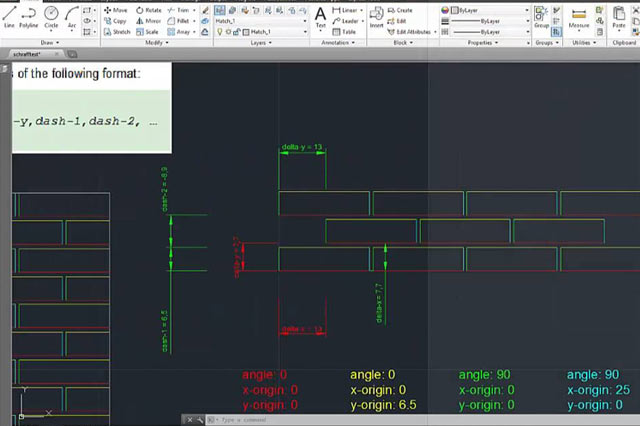Expand the Utilities panel title
Screen dimensions: 640x426
tap(584, 42)
